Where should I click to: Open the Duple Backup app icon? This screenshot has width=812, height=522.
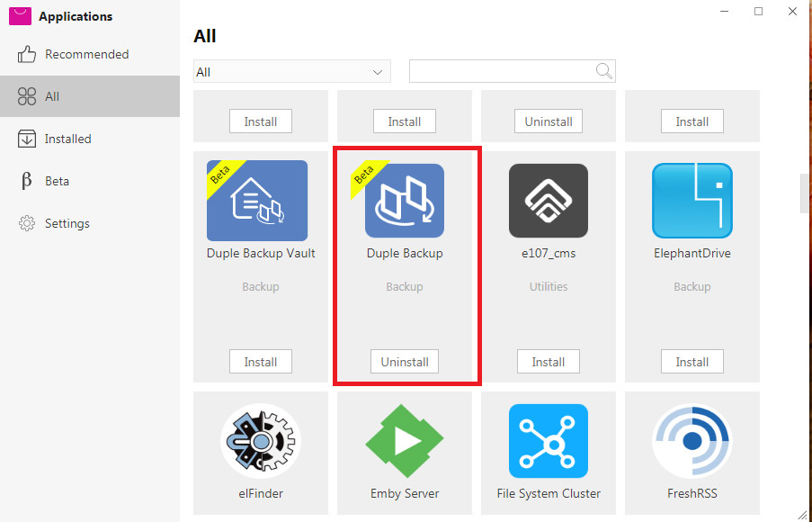(405, 201)
